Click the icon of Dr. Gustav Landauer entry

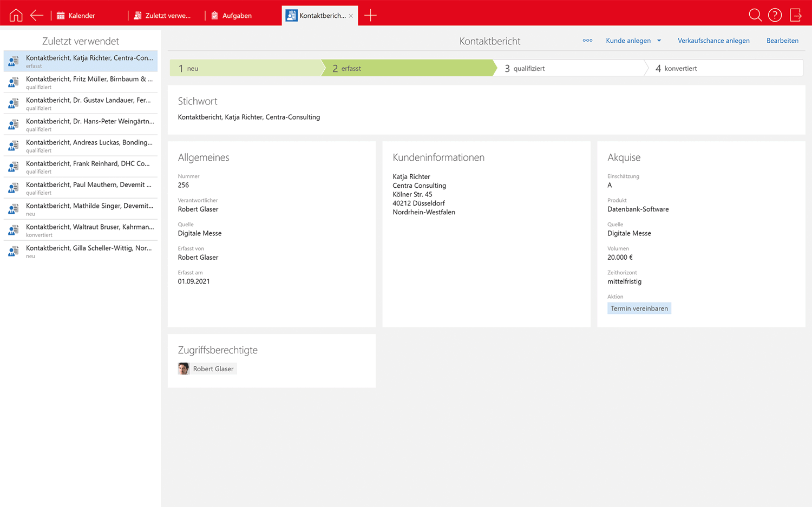(14, 103)
